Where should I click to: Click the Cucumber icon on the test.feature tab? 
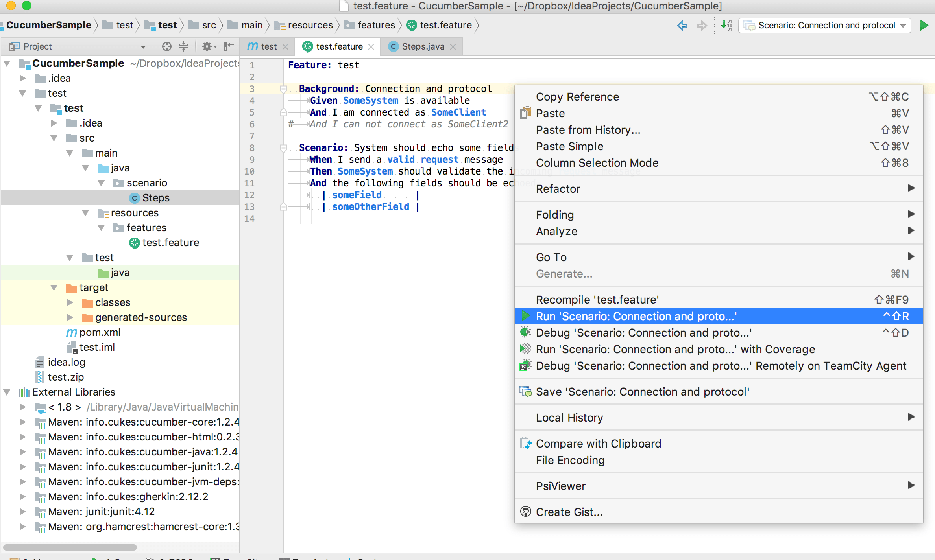309,46
